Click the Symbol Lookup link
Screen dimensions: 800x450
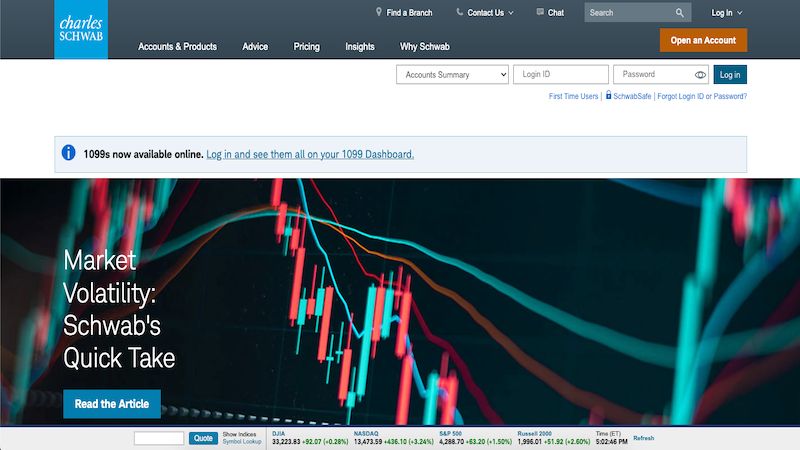click(x=242, y=441)
